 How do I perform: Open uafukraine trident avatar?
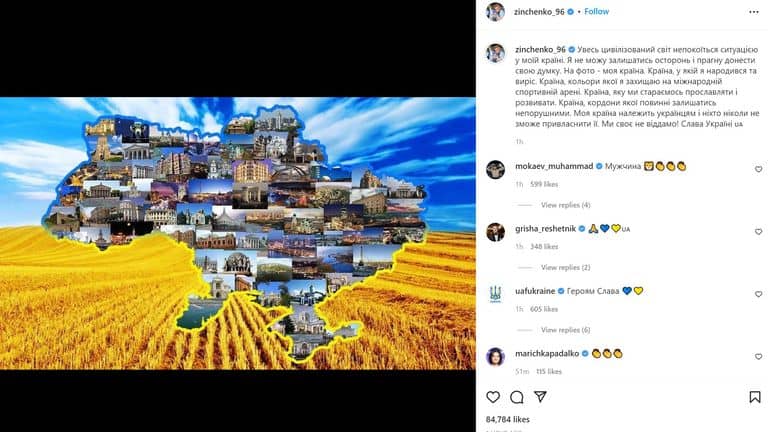(x=495, y=294)
